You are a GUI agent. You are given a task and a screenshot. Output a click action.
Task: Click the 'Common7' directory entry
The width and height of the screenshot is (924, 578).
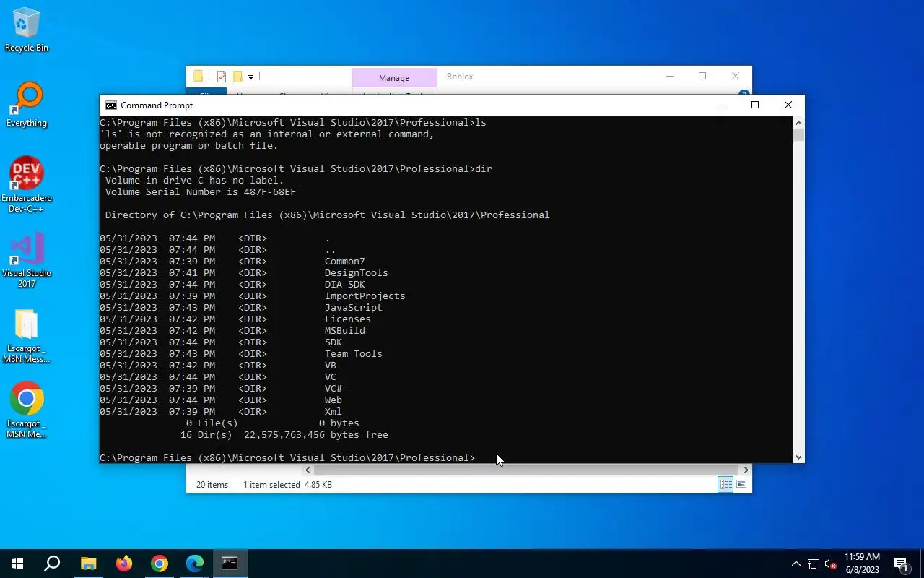tap(345, 262)
